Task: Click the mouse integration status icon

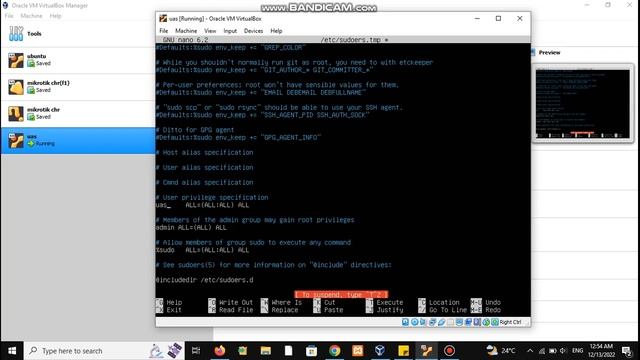Action: point(486,322)
